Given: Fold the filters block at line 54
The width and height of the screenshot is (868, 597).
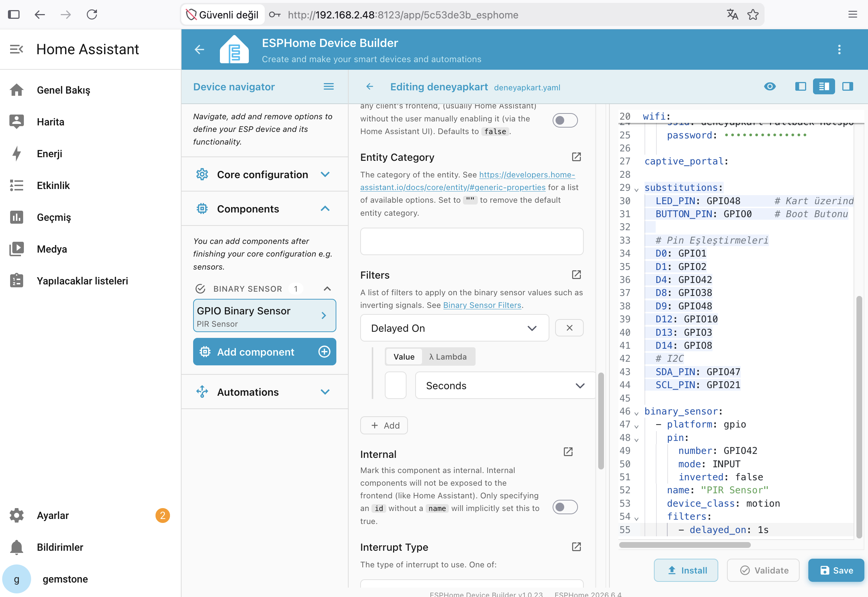Looking at the screenshot, I should [x=636, y=519].
